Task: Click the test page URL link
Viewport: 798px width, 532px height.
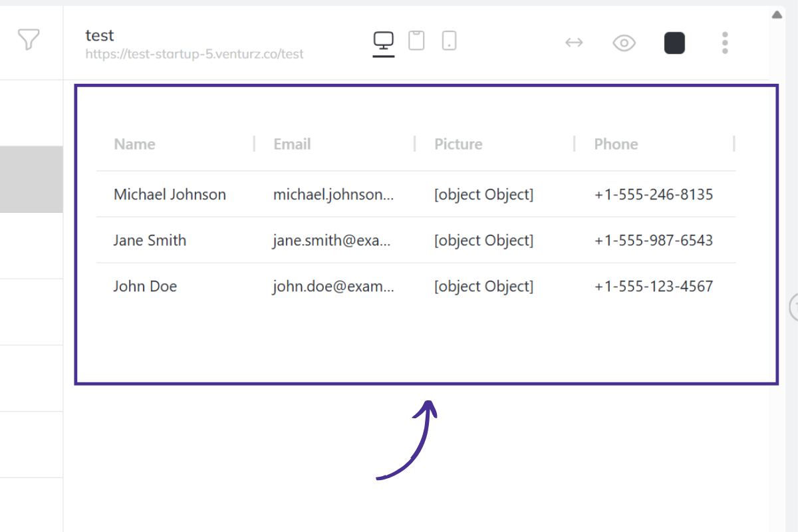Action: [194, 55]
